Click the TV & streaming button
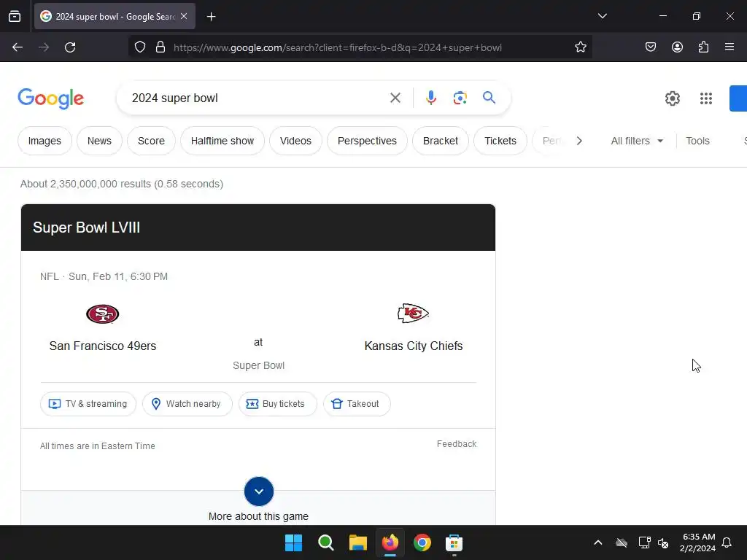This screenshot has width=747, height=560. pos(88,404)
